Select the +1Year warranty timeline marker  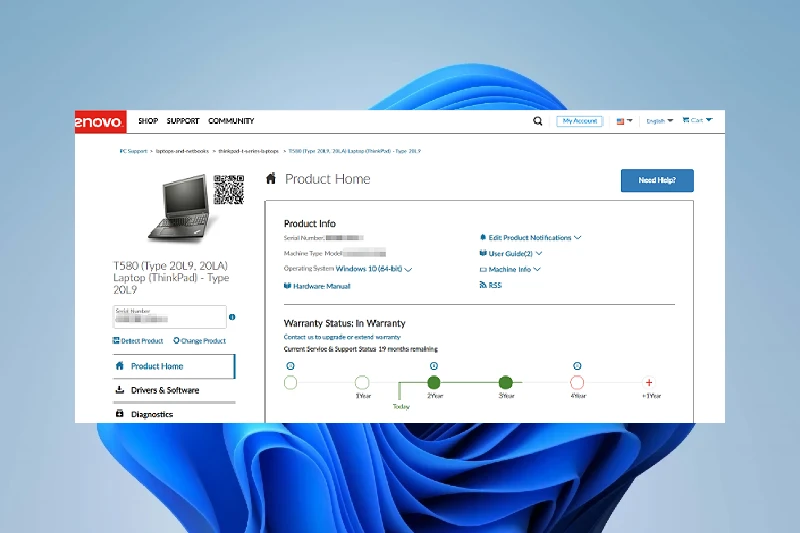click(x=649, y=383)
